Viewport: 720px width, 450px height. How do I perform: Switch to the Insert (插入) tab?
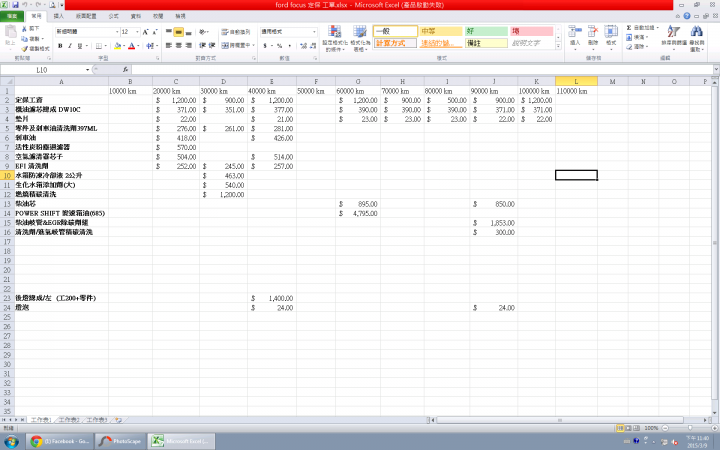59,16
